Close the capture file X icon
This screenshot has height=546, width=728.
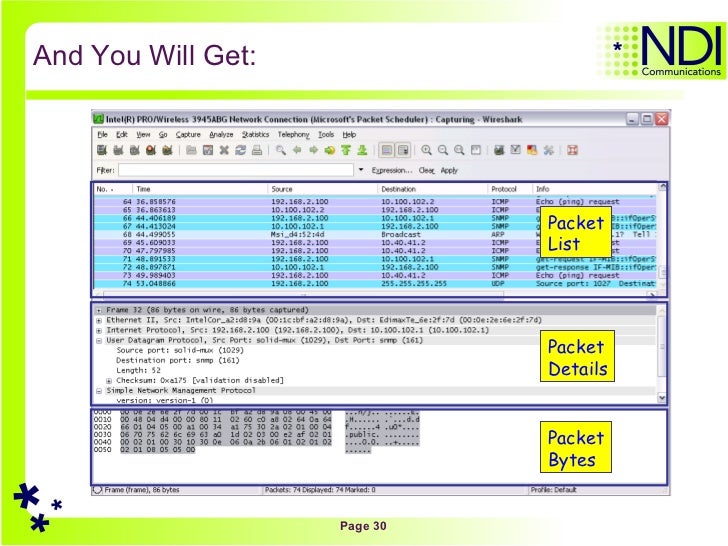pos(224,150)
